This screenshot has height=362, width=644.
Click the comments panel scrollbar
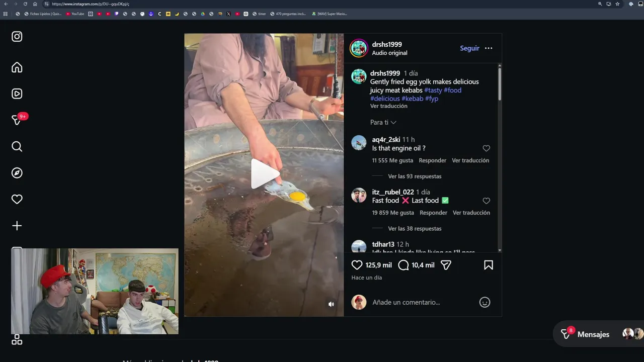500,84
